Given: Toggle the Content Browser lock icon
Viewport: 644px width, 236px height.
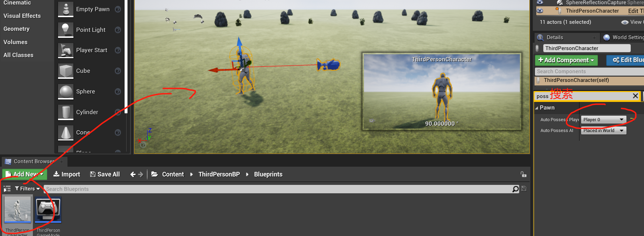Looking at the screenshot, I should 523,174.
